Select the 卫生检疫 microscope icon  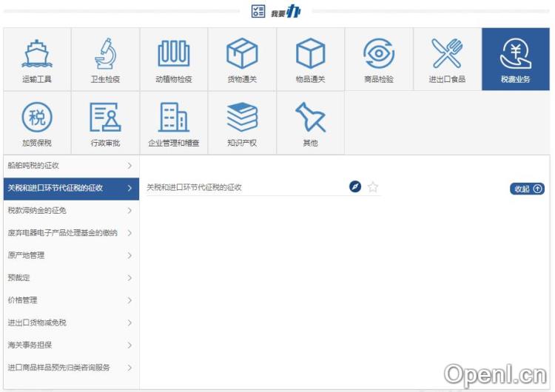(105, 53)
